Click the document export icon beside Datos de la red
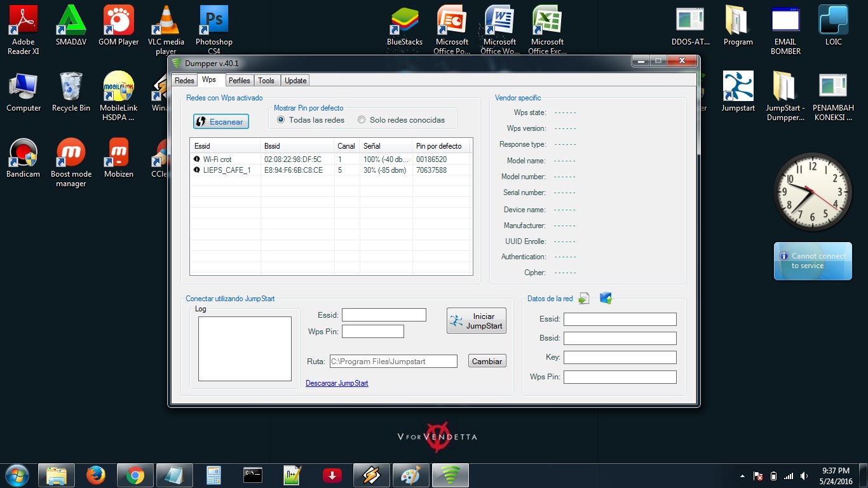Viewport: 868px width, 488px height. pos(584,299)
